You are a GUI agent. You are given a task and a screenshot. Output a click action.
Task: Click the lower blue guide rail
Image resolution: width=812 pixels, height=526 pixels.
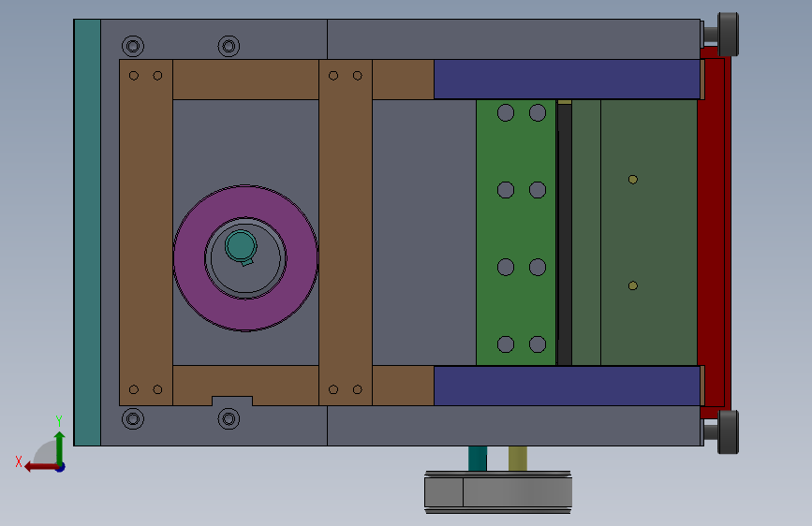(x=567, y=386)
